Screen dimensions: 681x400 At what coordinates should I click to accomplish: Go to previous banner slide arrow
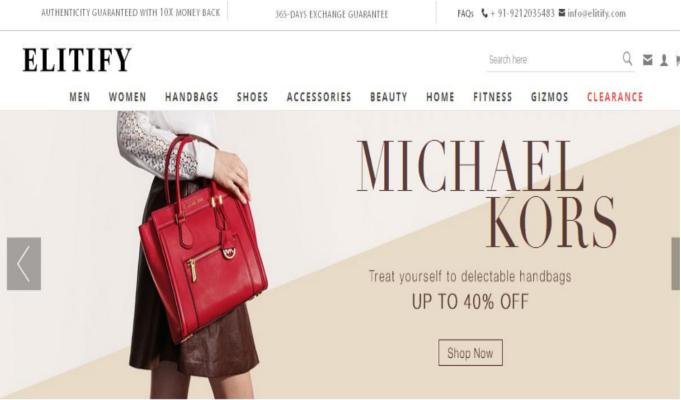click(24, 264)
